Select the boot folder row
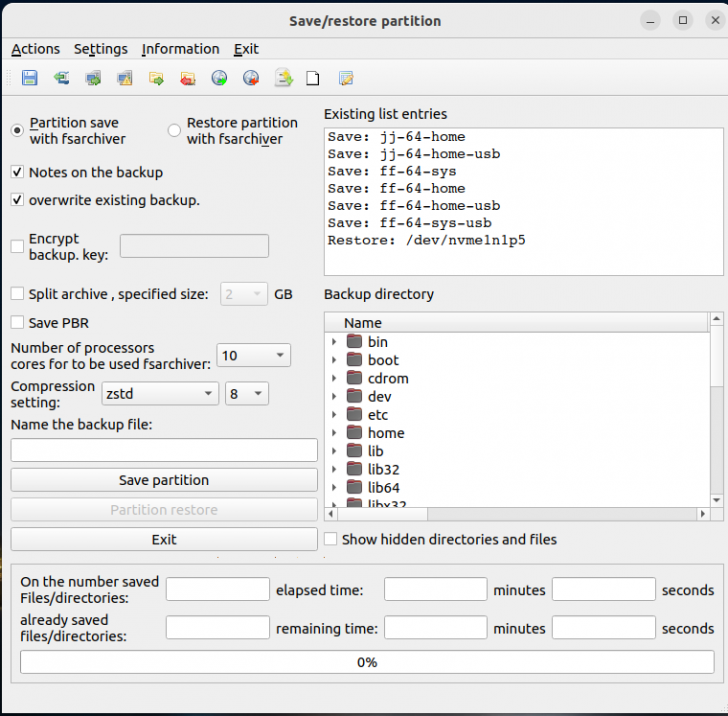This screenshot has width=728, height=716. (517, 360)
